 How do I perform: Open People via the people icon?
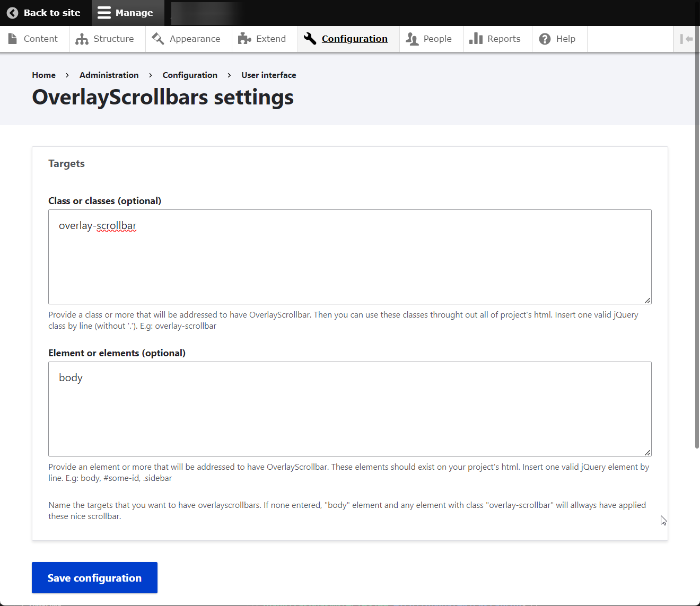click(x=412, y=38)
